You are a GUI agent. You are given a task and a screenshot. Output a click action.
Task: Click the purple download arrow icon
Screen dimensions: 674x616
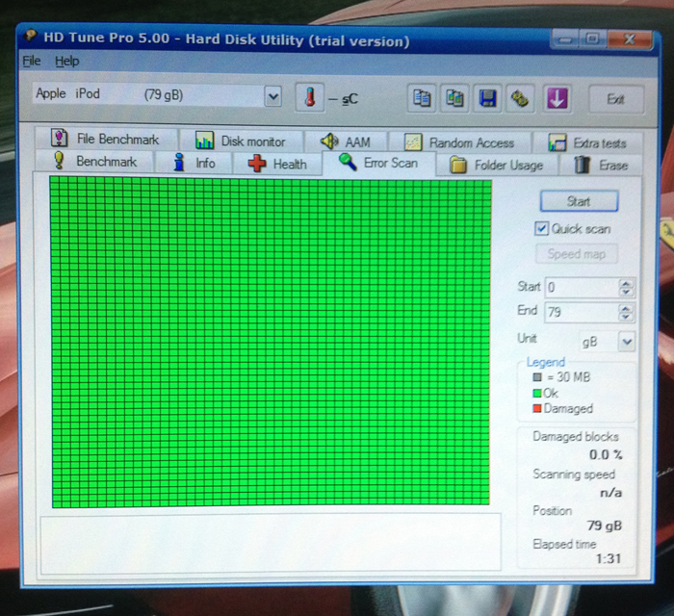pyautogui.click(x=556, y=98)
